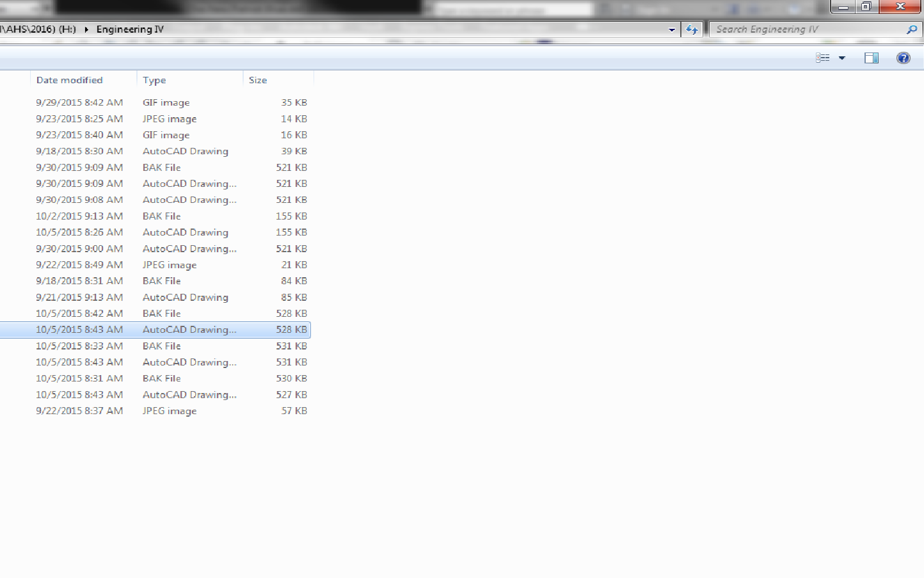Select the BAK File sized 155 KB
This screenshot has height=578, width=924.
(155, 216)
